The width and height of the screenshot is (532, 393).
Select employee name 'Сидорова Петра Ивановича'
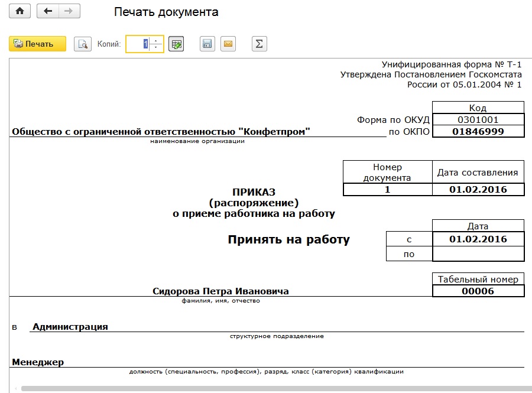pyautogui.click(x=220, y=291)
